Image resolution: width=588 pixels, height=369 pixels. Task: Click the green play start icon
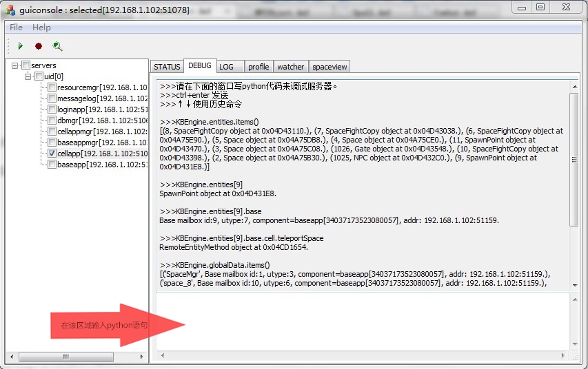click(21, 46)
